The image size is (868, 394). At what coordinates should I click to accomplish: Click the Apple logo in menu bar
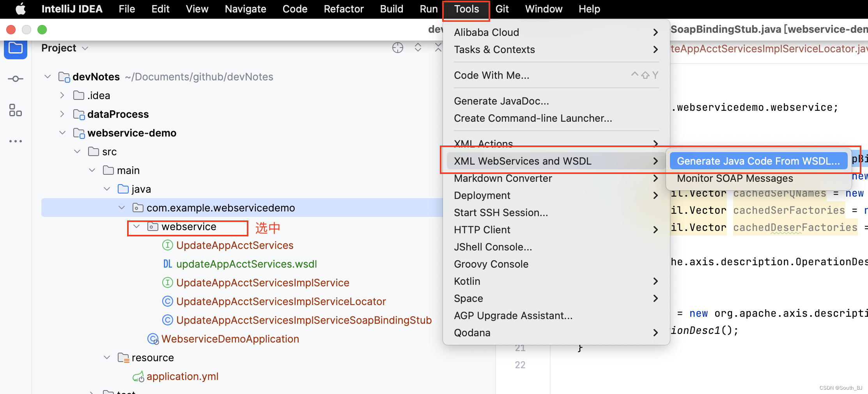pos(20,9)
